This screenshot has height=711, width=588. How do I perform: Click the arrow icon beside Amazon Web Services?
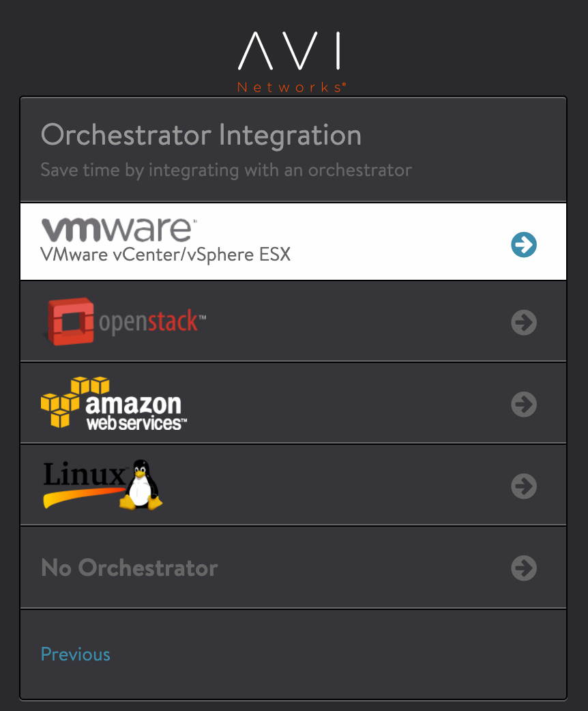pos(524,405)
